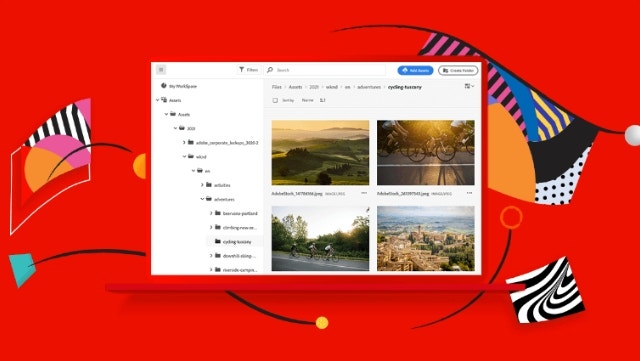Click the magnifier search icon
Screen dimensions: 640x361
pyautogui.click(x=270, y=70)
